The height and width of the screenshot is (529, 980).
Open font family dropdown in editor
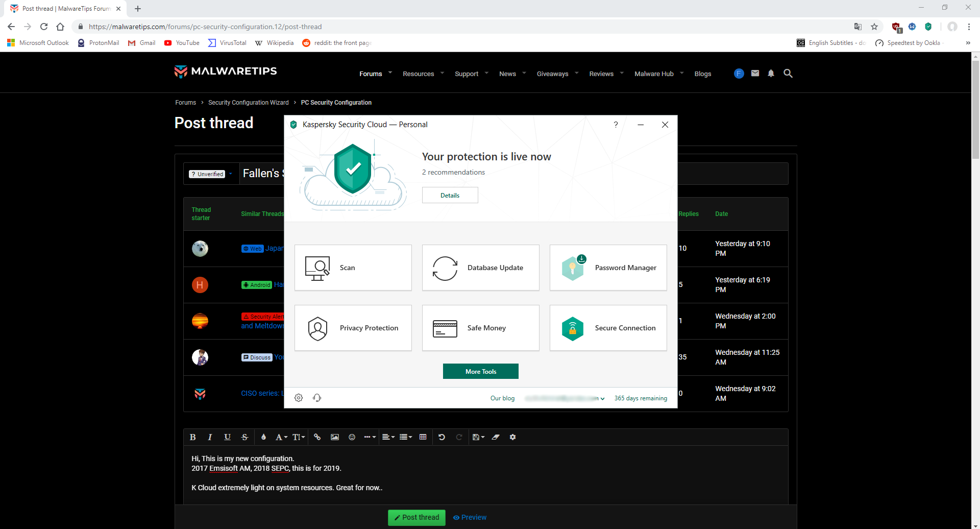(x=281, y=437)
